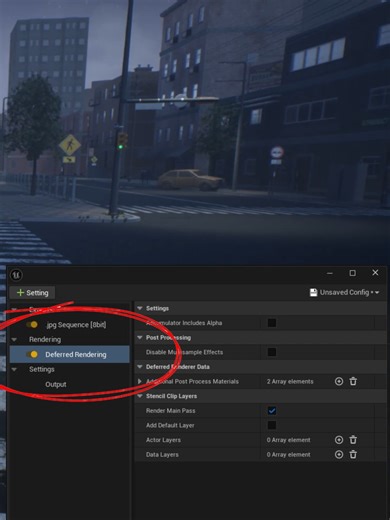Click the Unreal Engine logo icon
This screenshot has height=520, width=390.
[16, 275]
